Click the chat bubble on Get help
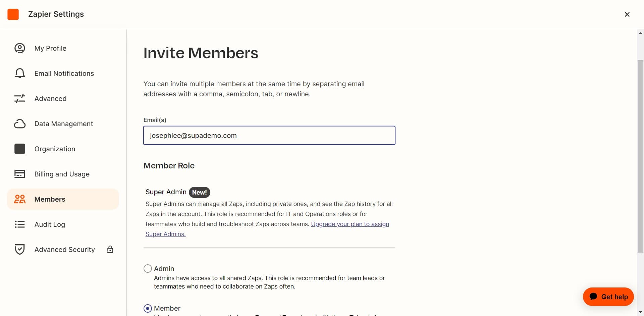This screenshot has height=316, width=644. point(594,297)
